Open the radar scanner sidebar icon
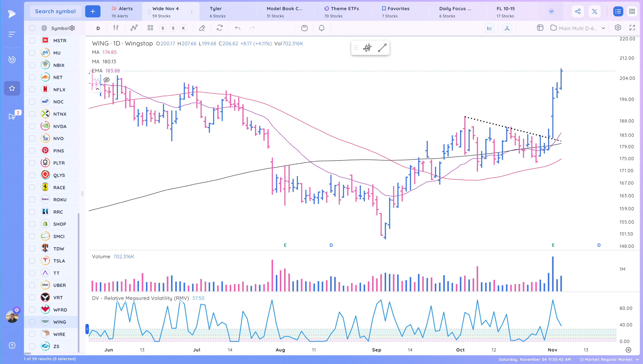The image size is (643, 364). (12, 59)
